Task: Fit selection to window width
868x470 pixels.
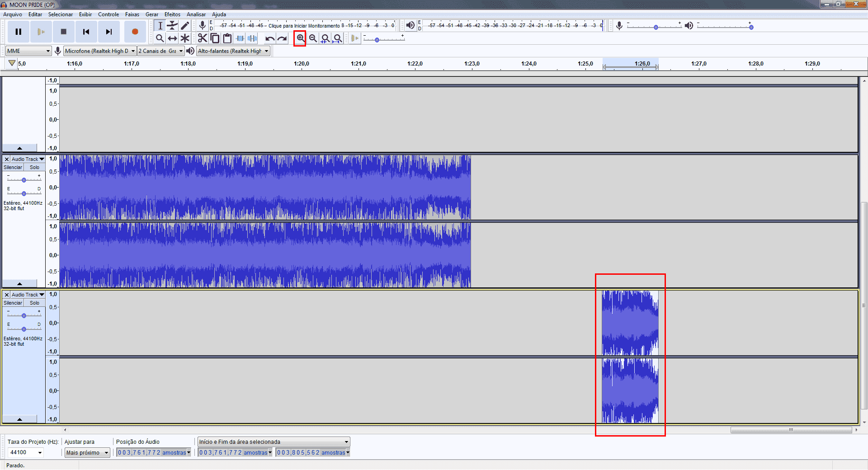Action: tap(325, 38)
